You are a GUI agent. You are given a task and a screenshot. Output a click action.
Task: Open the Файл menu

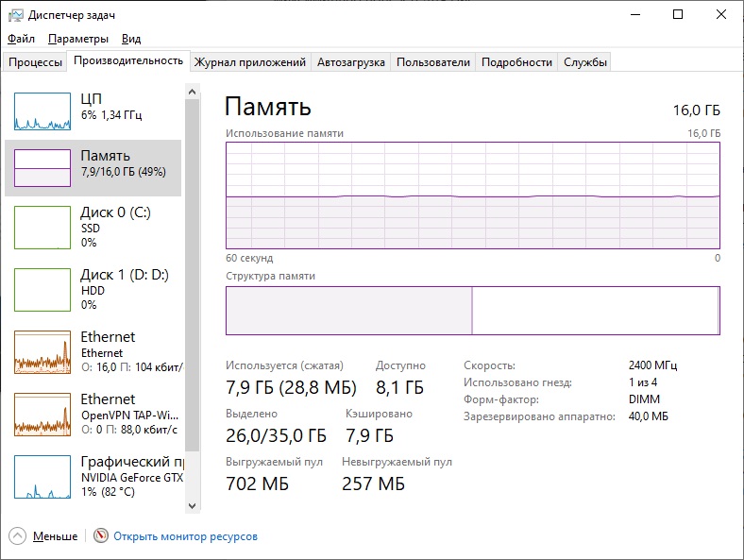[x=21, y=39]
